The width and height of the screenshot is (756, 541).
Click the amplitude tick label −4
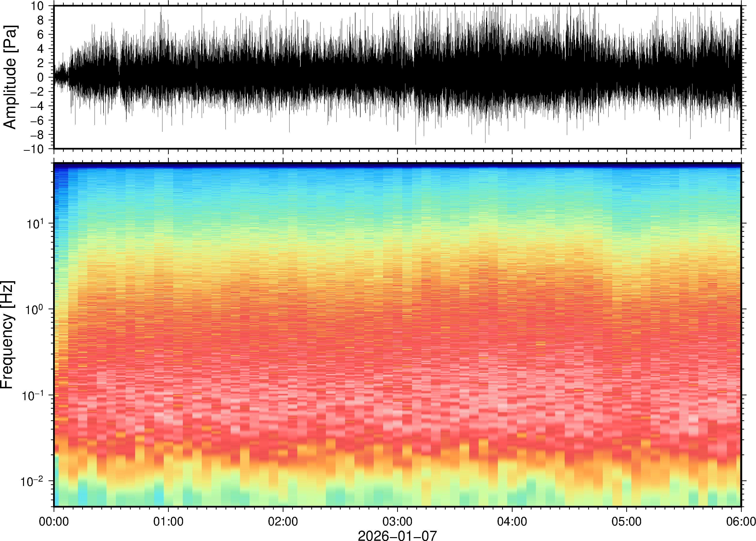pyautogui.click(x=38, y=106)
